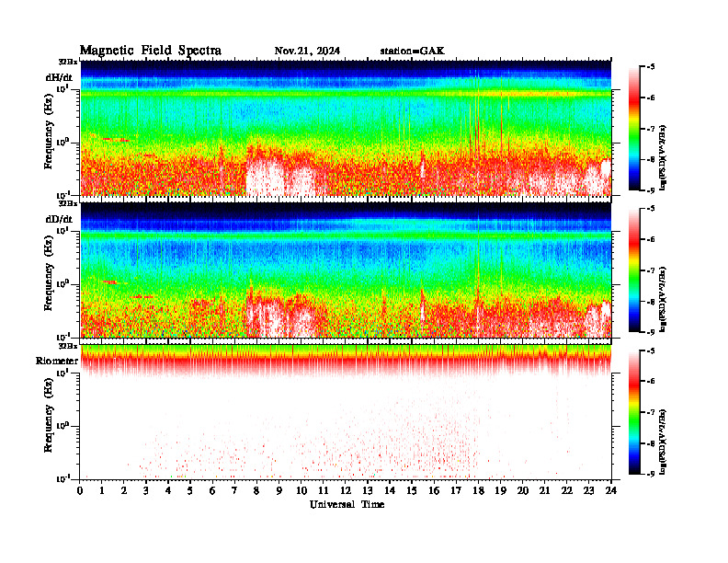Viewport: 728px width, 563px height.
Task: Click hour label "24" on the time axis
Action: click(x=611, y=491)
